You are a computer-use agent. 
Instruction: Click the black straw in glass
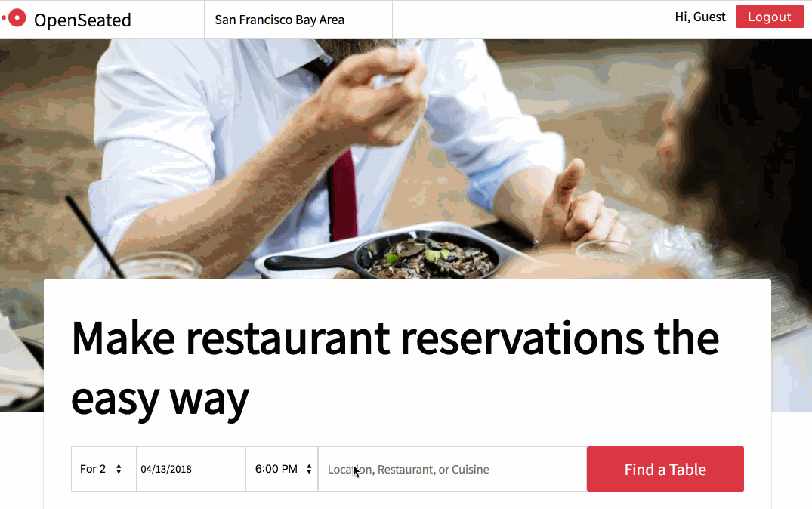click(x=96, y=236)
